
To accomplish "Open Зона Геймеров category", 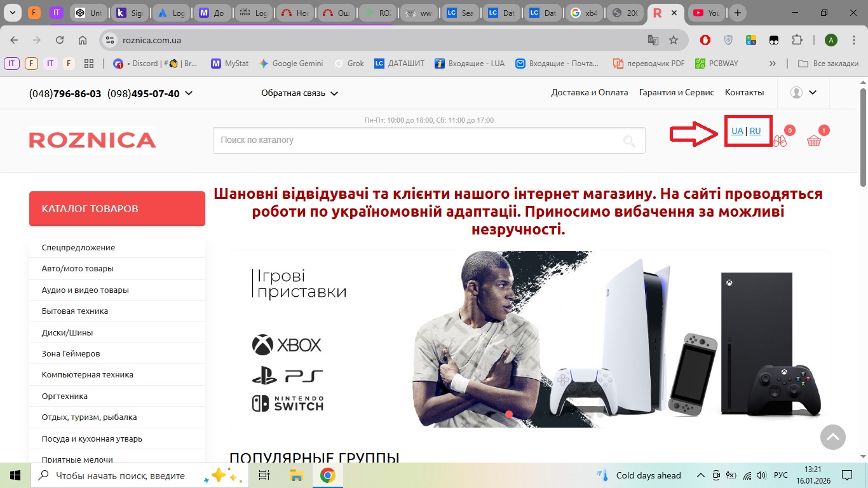I will (x=71, y=353).
